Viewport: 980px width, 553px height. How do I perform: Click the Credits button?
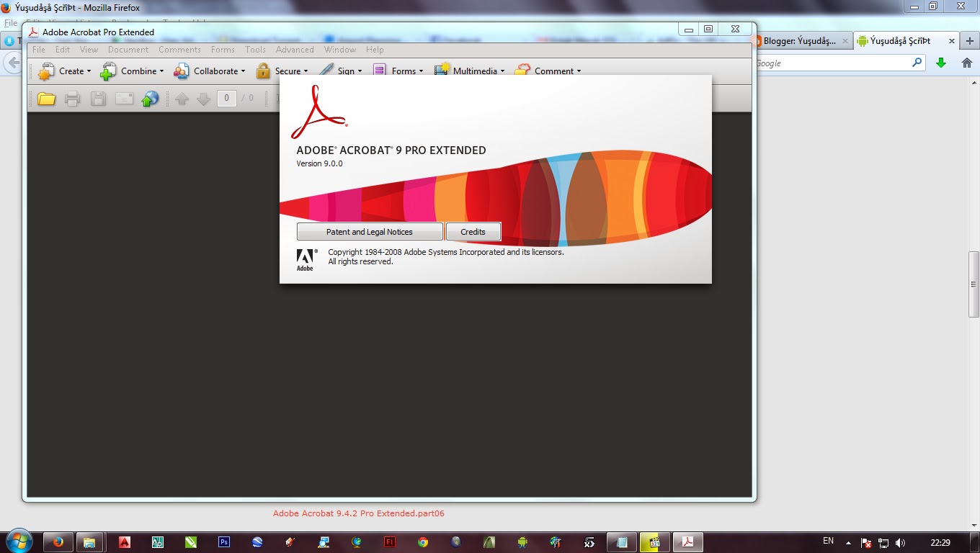(x=473, y=232)
